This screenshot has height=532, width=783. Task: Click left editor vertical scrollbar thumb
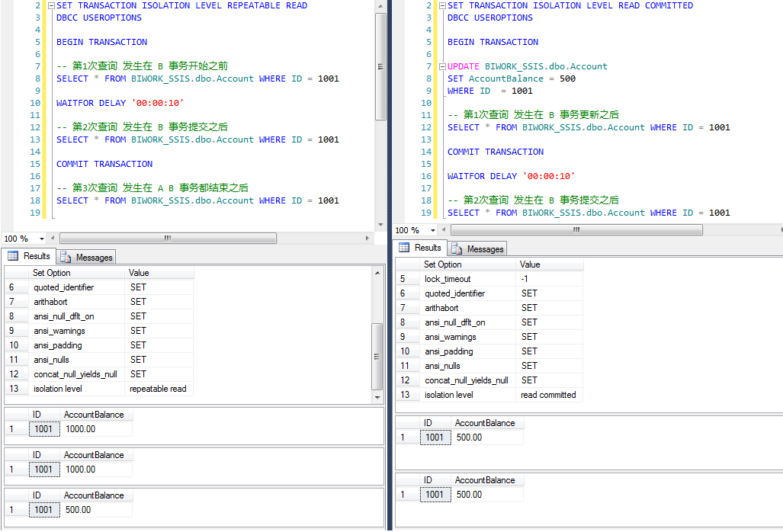pyautogui.click(x=380, y=66)
